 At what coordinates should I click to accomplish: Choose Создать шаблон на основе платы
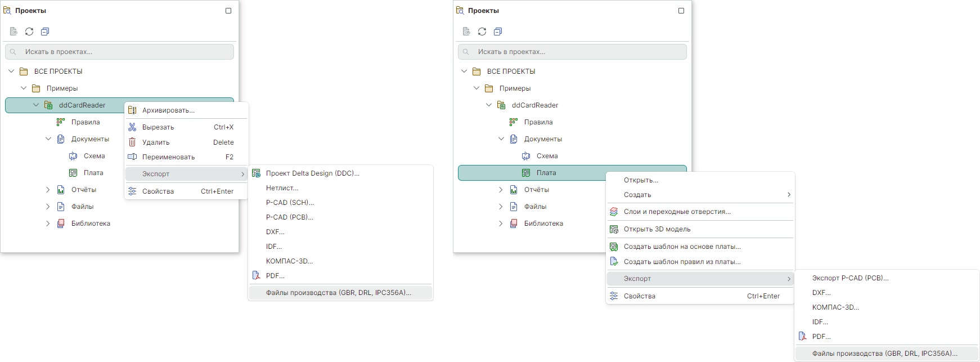(x=700, y=247)
